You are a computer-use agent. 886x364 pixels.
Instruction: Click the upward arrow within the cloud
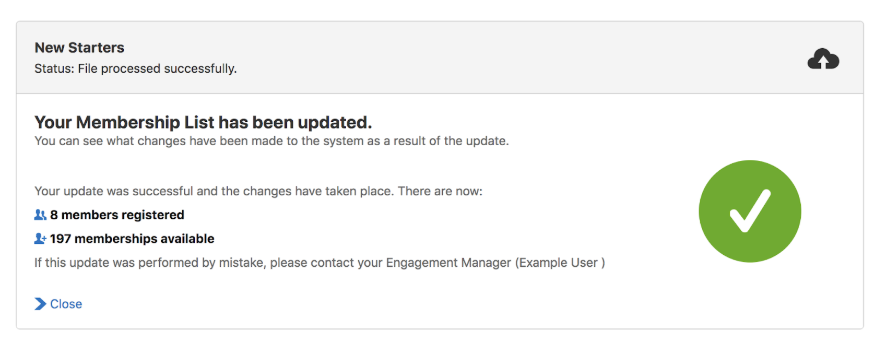coord(823,61)
